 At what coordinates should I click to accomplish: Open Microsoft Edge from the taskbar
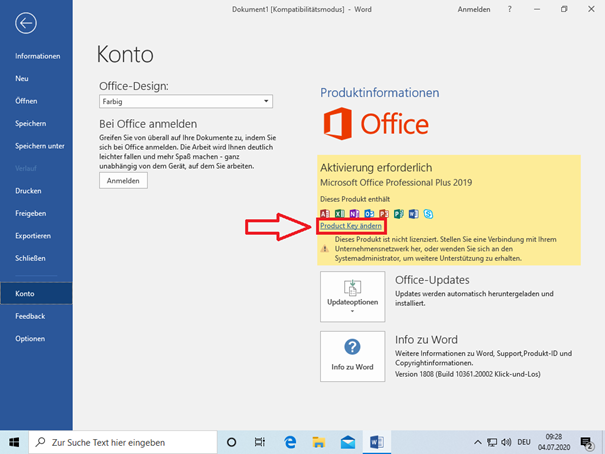click(x=290, y=441)
